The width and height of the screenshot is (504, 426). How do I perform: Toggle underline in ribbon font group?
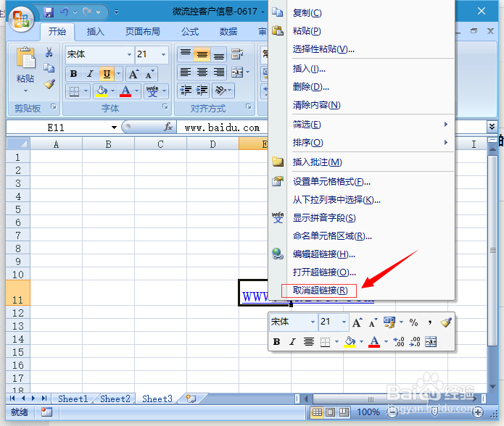(x=107, y=74)
